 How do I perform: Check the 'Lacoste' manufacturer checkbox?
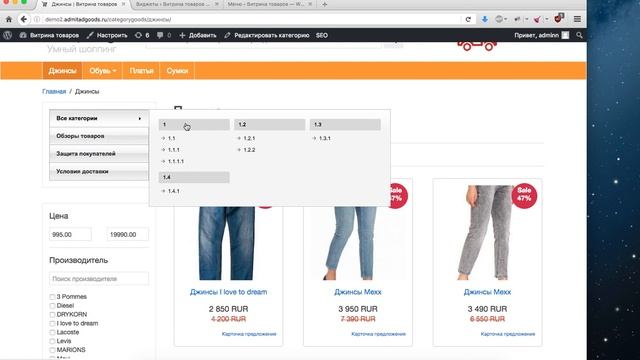(52, 333)
